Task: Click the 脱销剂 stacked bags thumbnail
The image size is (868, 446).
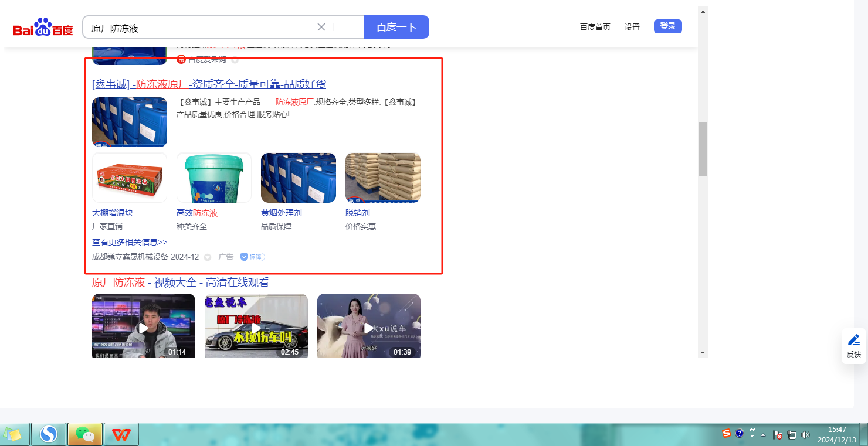Action: click(383, 178)
